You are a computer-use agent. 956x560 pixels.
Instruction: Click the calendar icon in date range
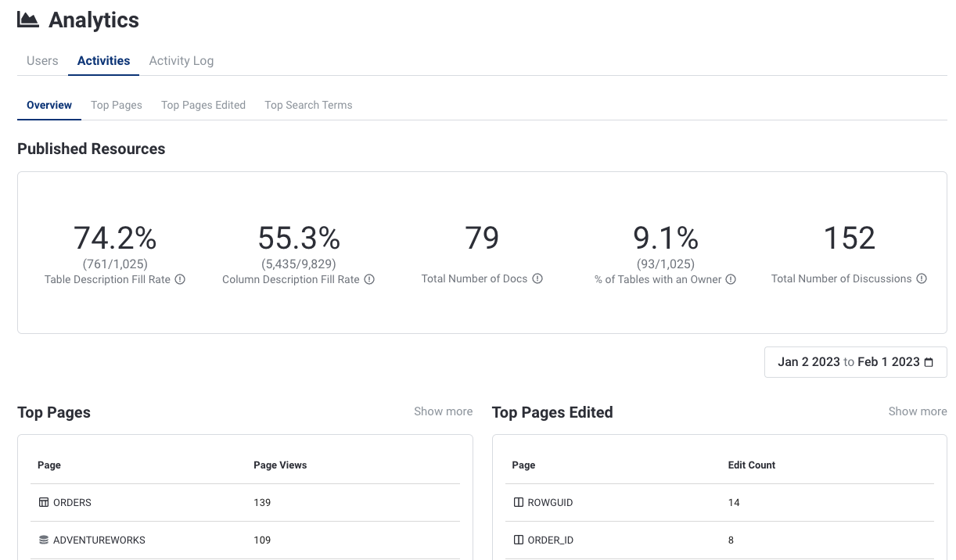pyautogui.click(x=929, y=362)
